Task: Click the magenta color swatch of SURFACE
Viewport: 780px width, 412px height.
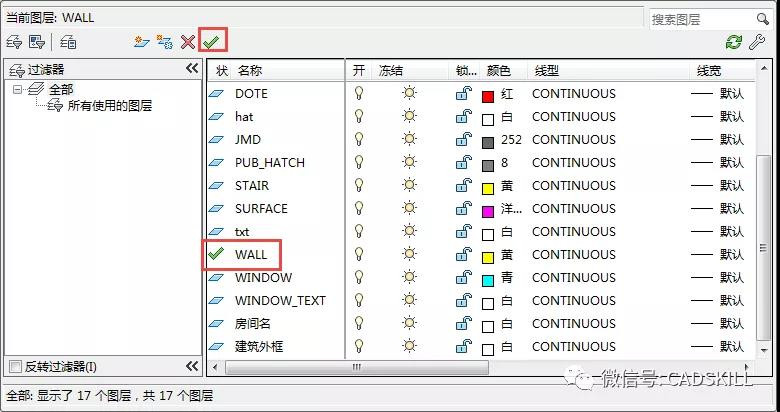Action: pos(488,210)
